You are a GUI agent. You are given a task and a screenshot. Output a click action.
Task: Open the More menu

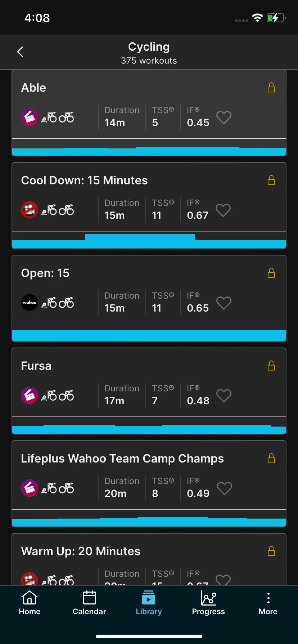pyautogui.click(x=268, y=603)
